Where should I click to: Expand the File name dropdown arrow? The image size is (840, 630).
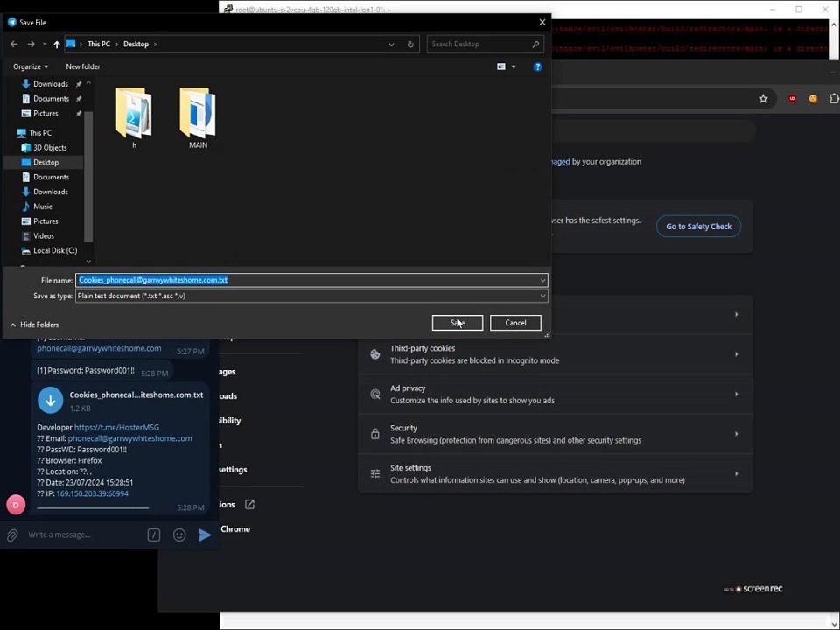[x=542, y=280]
